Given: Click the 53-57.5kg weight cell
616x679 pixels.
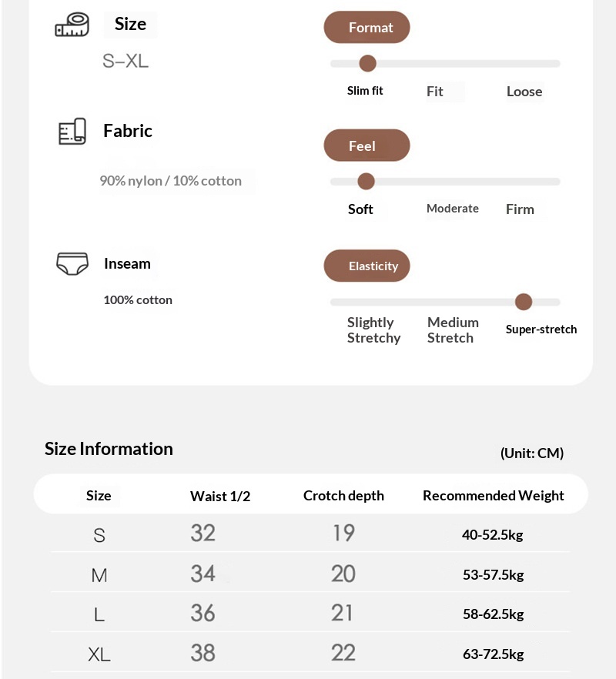Looking at the screenshot, I should [x=493, y=575].
